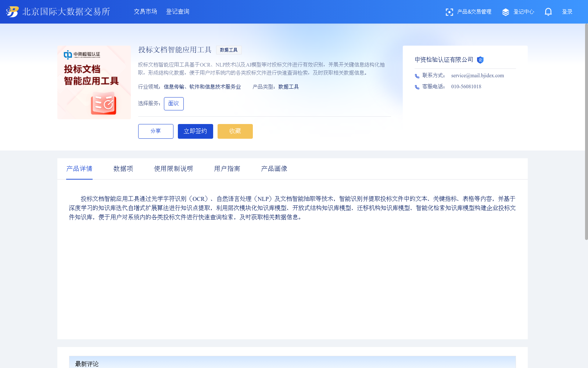Click the enterprise verified shield badge icon

click(480, 60)
